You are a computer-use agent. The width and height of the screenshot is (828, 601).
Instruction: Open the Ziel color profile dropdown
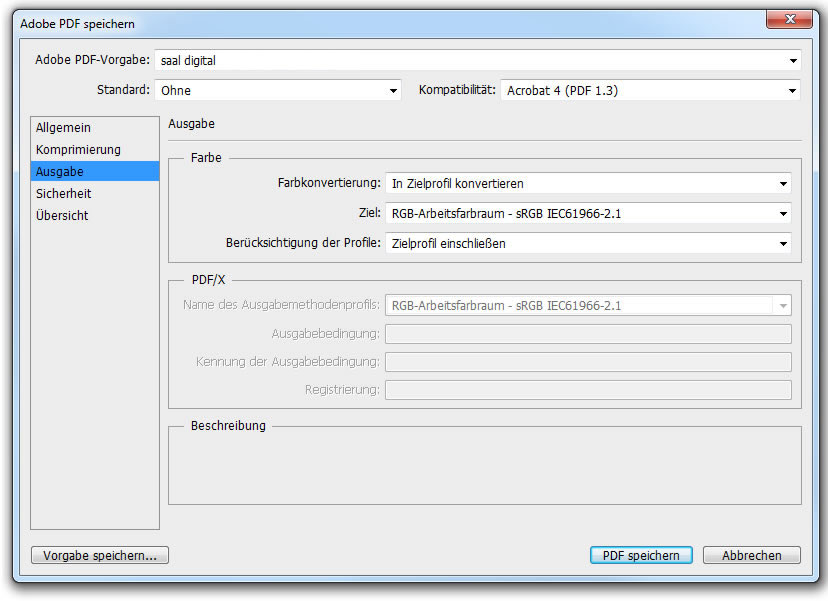tap(588, 213)
